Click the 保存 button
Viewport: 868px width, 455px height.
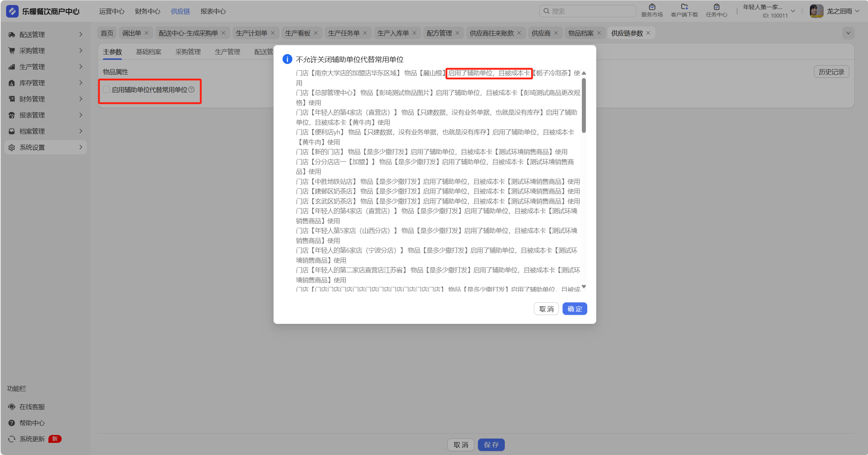491,445
